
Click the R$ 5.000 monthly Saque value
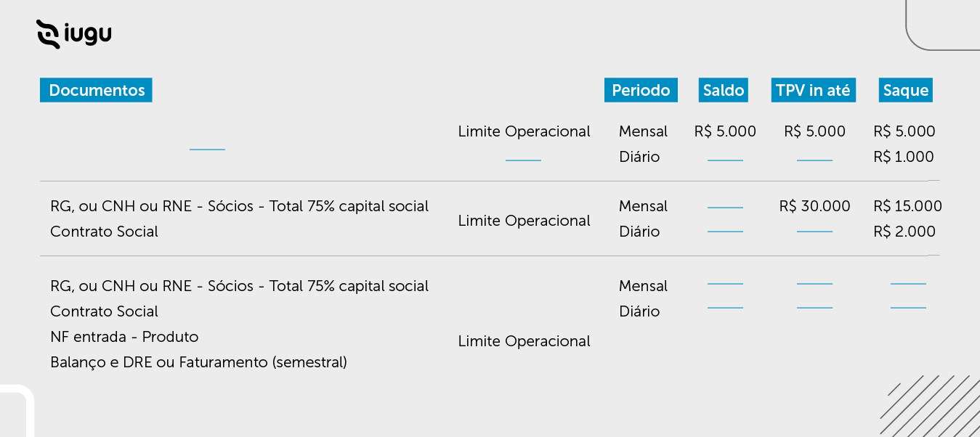click(904, 131)
